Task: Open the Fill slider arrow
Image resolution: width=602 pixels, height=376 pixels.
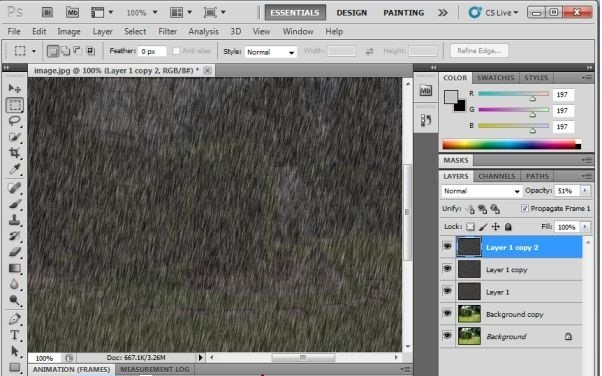Action: 585,227
